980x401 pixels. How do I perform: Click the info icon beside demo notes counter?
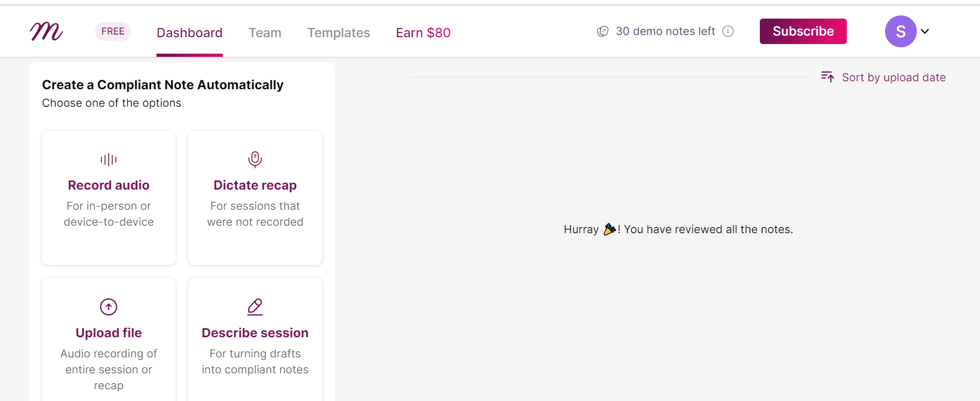pos(727,31)
